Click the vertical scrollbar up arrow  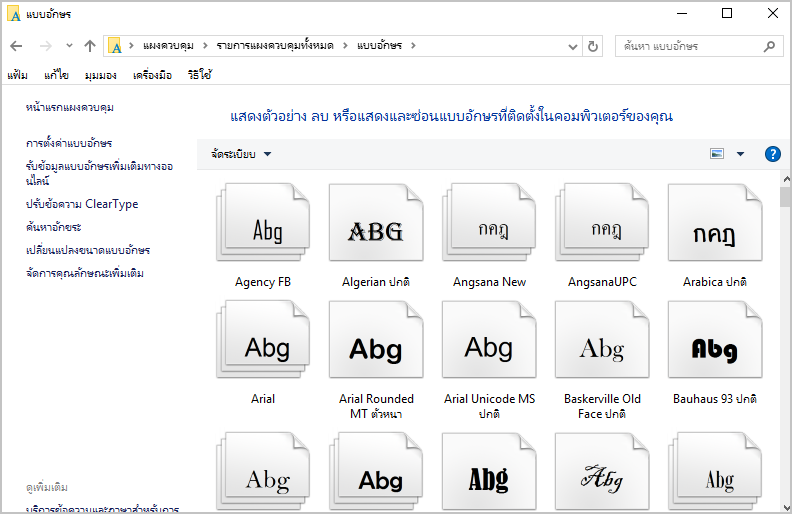tap(786, 179)
